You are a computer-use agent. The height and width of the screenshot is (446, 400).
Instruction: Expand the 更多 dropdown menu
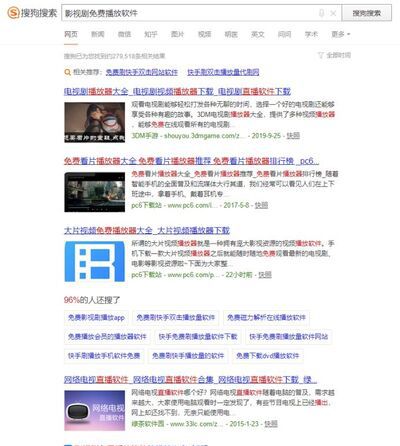(340, 34)
